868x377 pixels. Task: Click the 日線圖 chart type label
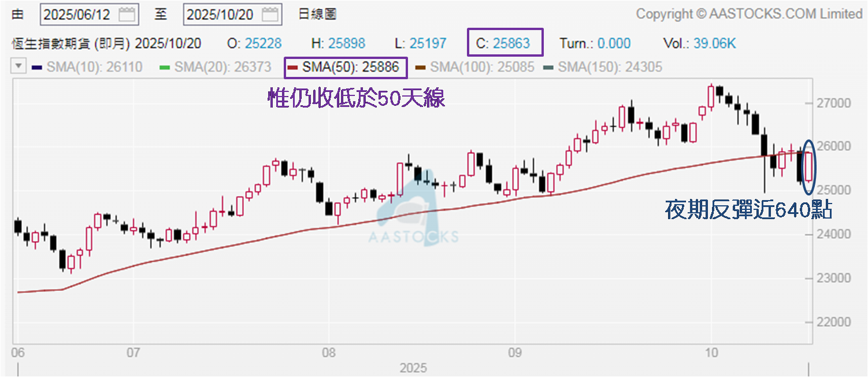(317, 14)
